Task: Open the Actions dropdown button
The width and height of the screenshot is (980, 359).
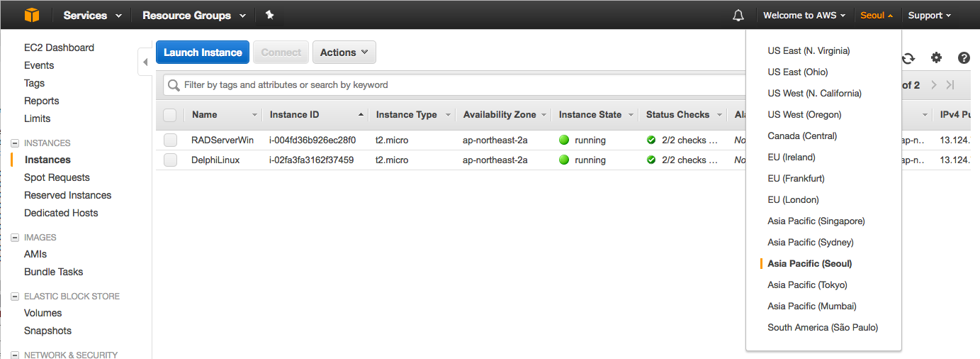Action: [x=344, y=53]
